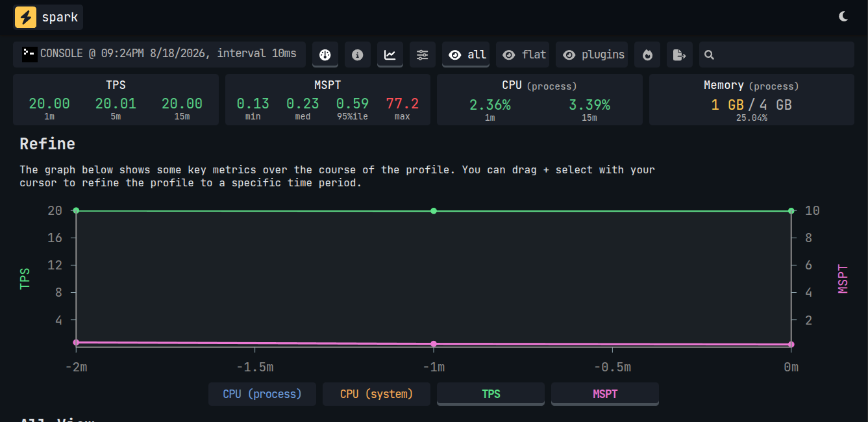Click the magnifying glass search icon
The height and width of the screenshot is (422, 868).
coord(709,55)
